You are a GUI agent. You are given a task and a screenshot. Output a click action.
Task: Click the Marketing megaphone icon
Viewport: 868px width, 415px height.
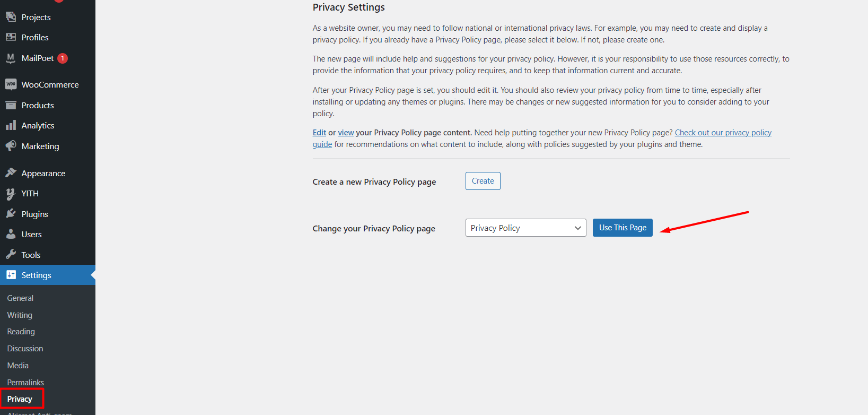11,146
